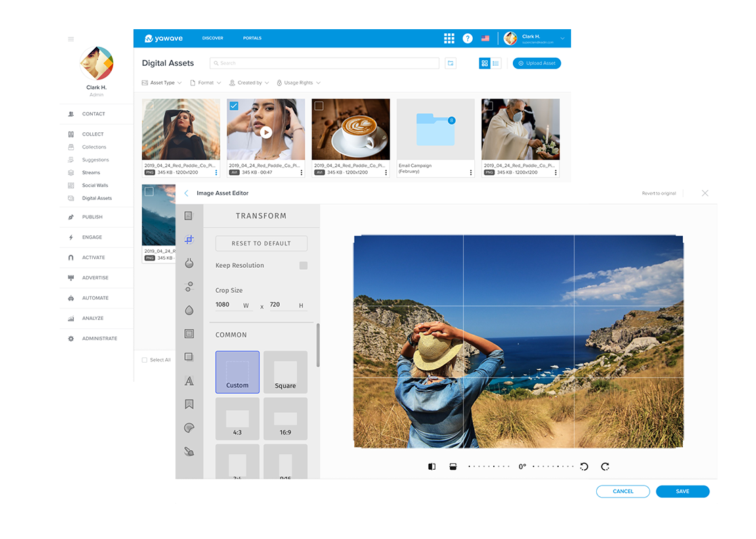Open Streams in the sidebar

pyautogui.click(x=91, y=173)
